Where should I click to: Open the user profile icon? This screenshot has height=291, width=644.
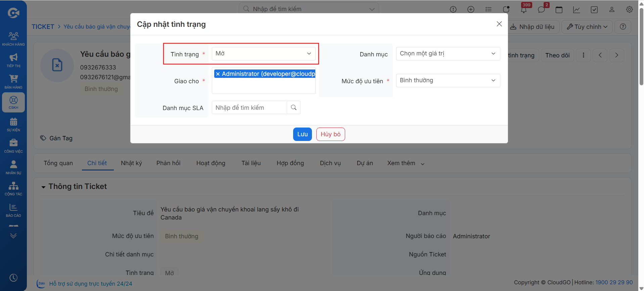tap(612, 9)
